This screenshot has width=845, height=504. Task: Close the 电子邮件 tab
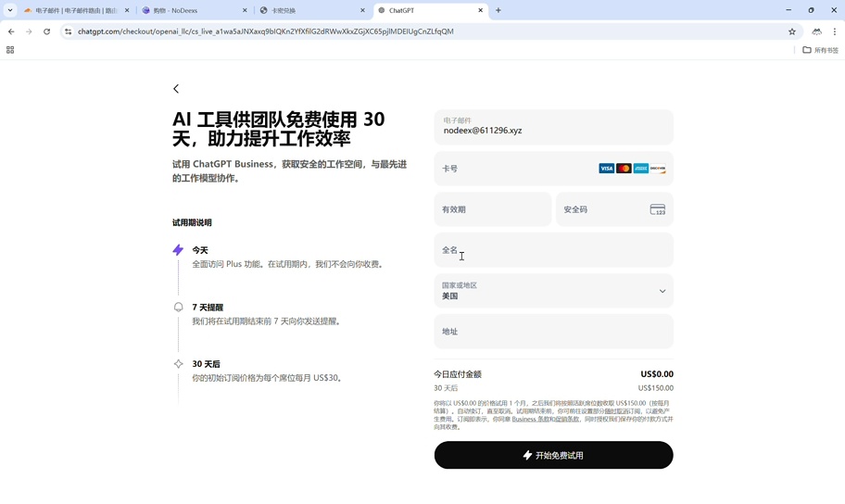coord(127,10)
